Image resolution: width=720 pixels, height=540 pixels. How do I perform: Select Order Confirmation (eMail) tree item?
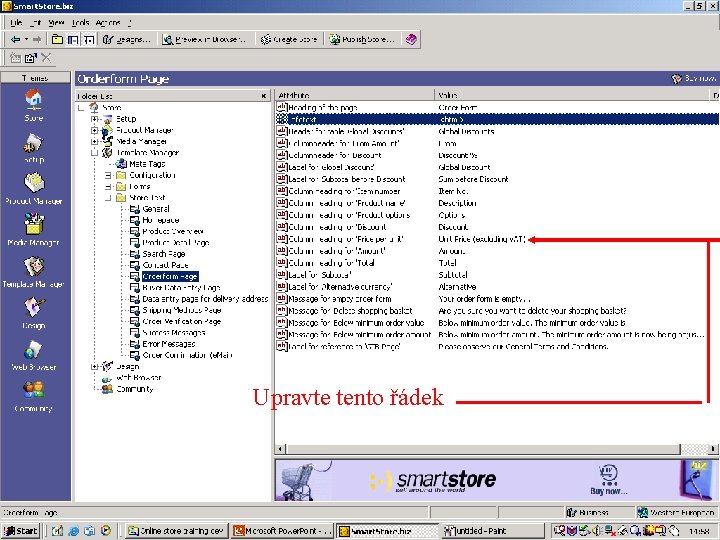pyautogui.click(x=187, y=355)
